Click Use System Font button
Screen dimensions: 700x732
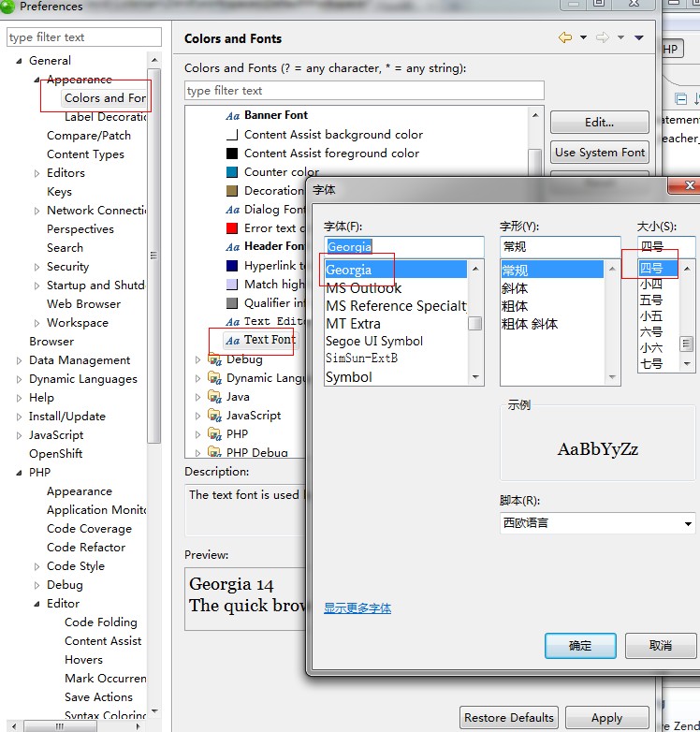click(x=600, y=153)
